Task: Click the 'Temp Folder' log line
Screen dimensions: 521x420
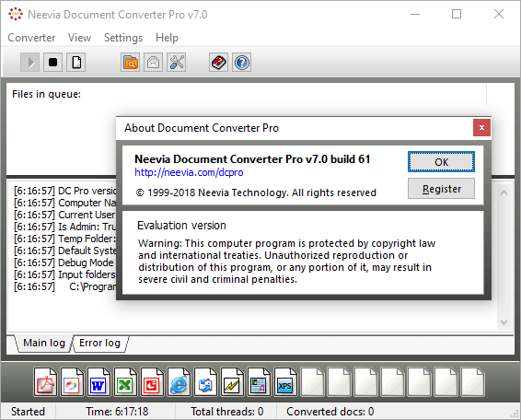Action: click(64, 239)
